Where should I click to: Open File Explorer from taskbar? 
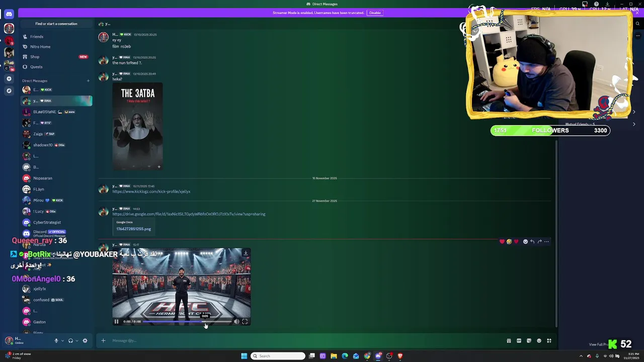click(334, 356)
